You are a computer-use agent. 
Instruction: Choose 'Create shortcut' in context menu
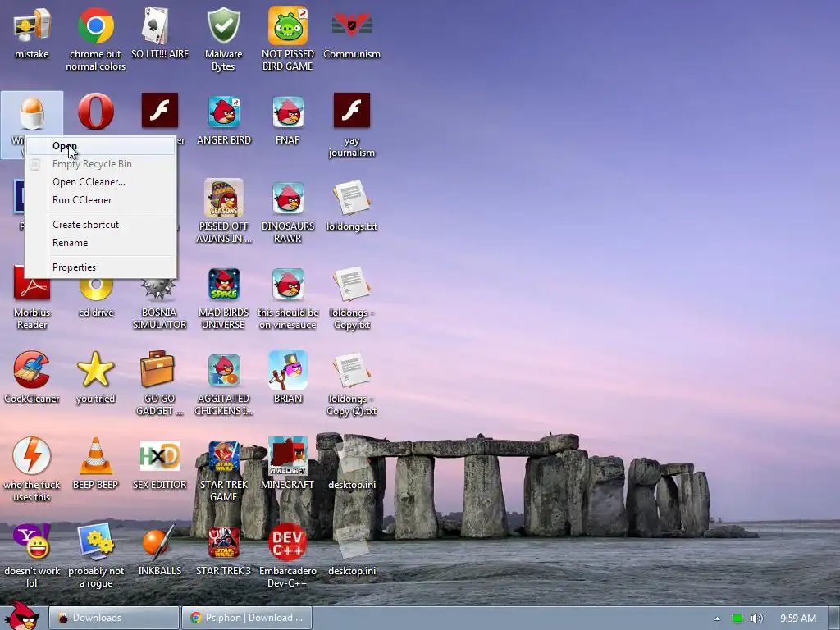101,225
